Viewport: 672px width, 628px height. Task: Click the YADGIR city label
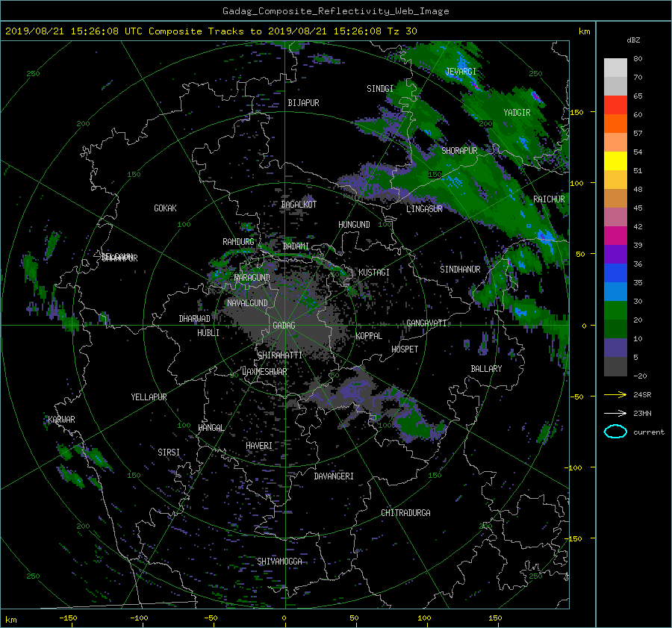[x=517, y=113]
